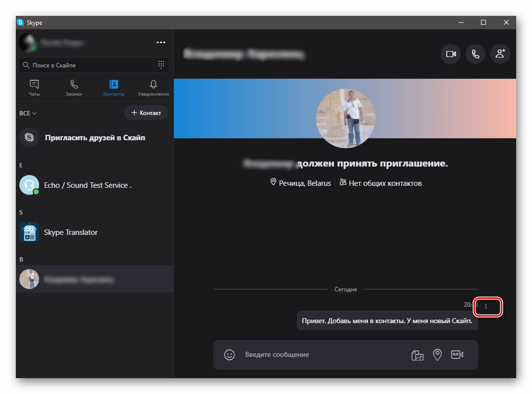Minimize the Skype window
The width and height of the screenshot is (532, 394).
(x=461, y=22)
